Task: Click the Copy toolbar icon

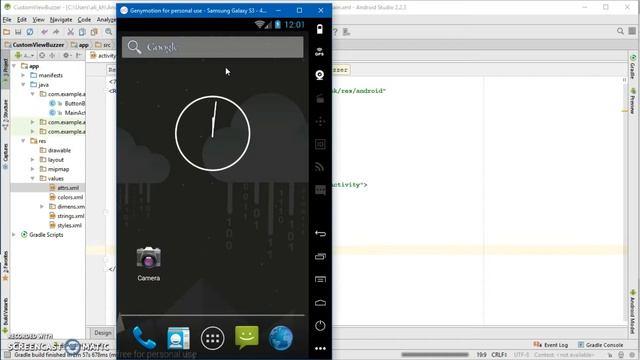Action: click(82, 32)
